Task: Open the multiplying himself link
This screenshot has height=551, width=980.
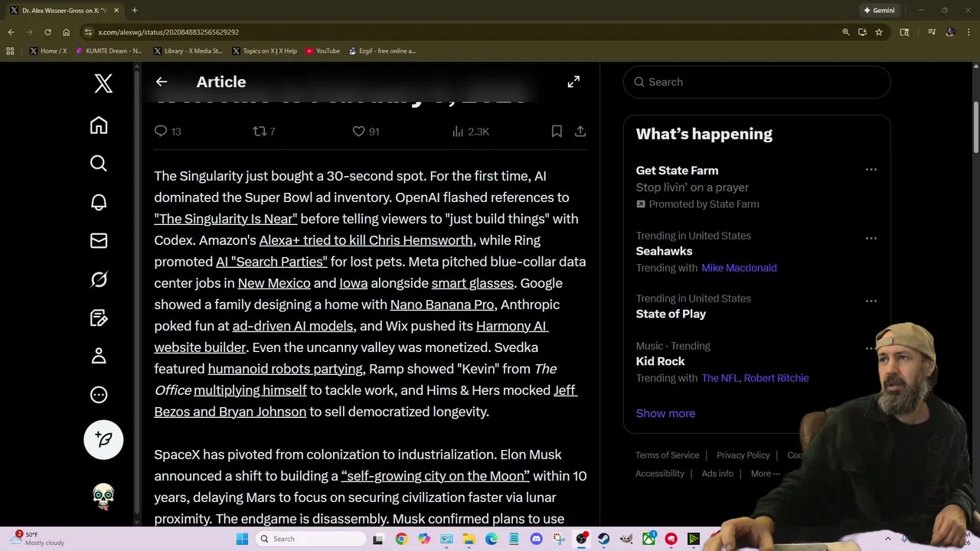Action: click(250, 390)
